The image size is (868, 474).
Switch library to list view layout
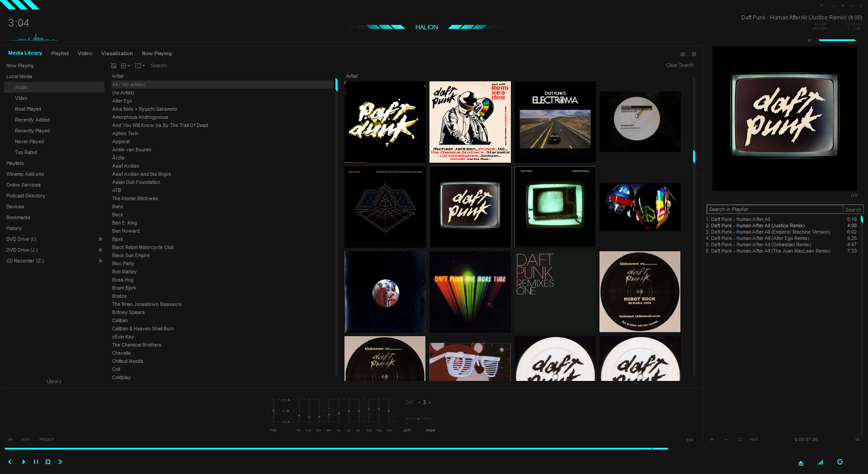[683, 54]
